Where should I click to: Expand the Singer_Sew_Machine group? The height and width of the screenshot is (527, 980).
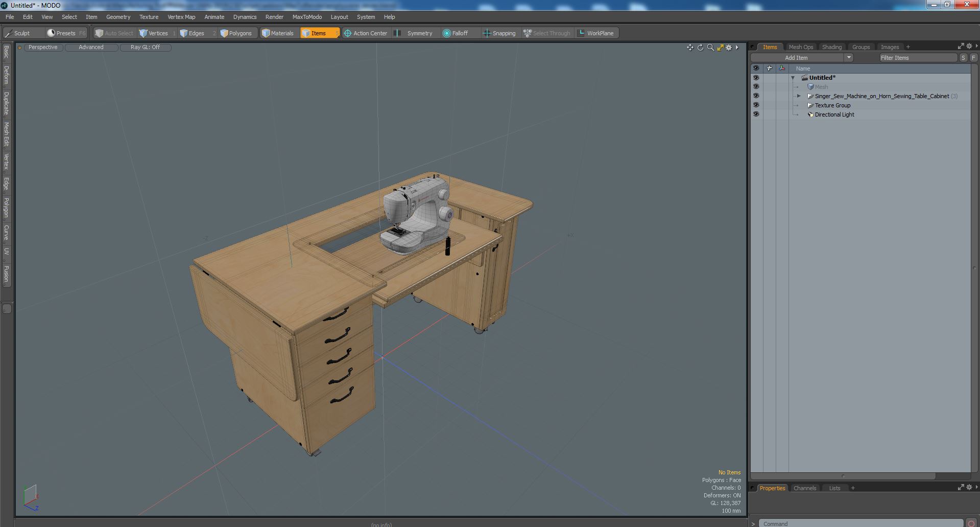[x=799, y=96]
